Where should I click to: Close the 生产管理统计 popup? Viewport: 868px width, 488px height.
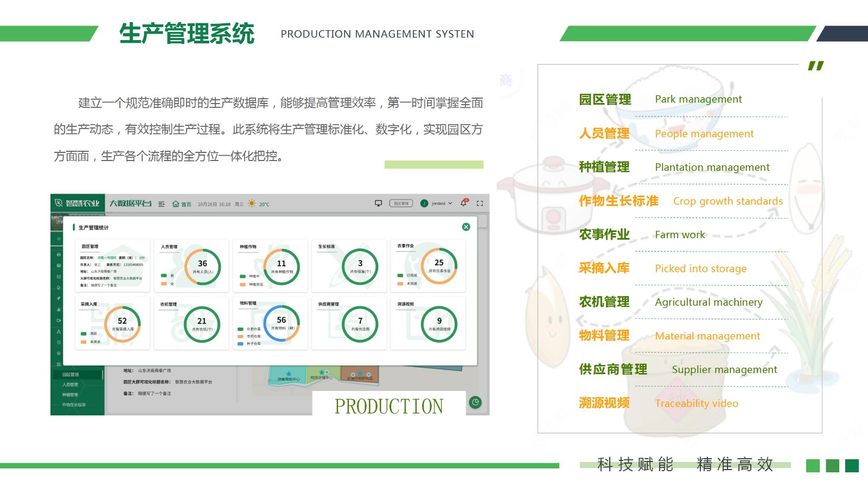point(466,227)
